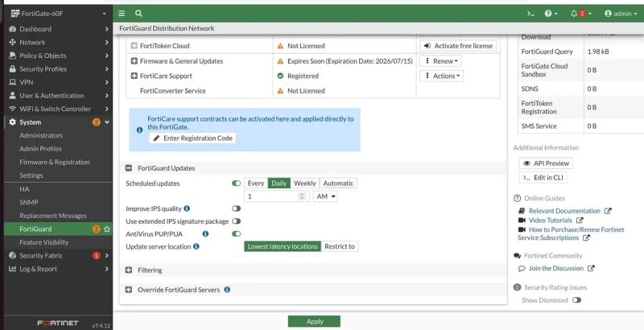Click API Preview button

[x=546, y=163]
